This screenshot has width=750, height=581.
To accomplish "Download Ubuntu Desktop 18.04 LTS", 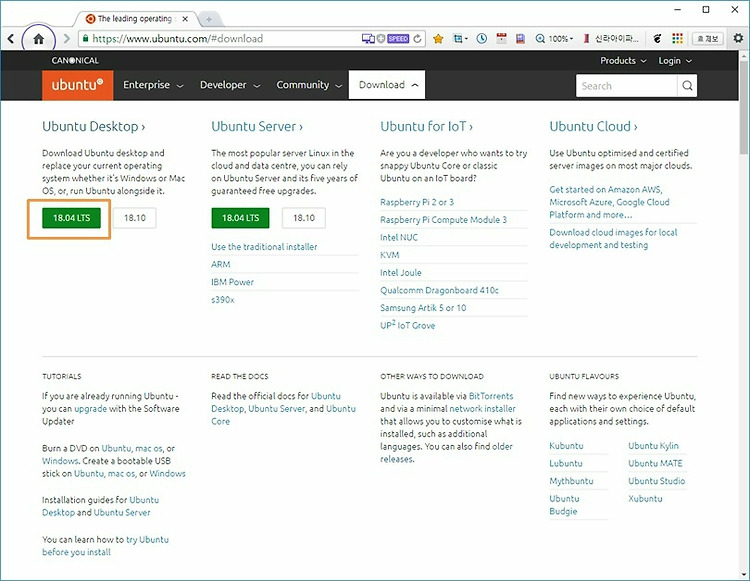I will [71, 218].
